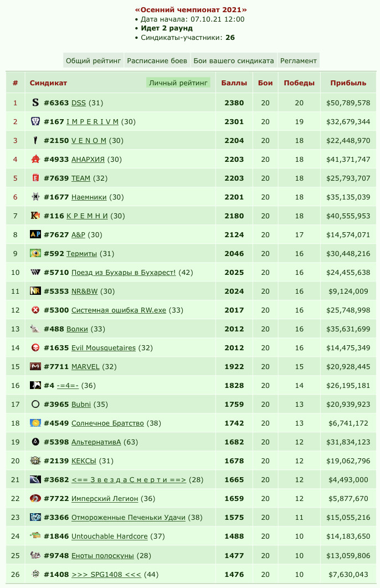Open the MARVEL syndicate link

tap(85, 367)
